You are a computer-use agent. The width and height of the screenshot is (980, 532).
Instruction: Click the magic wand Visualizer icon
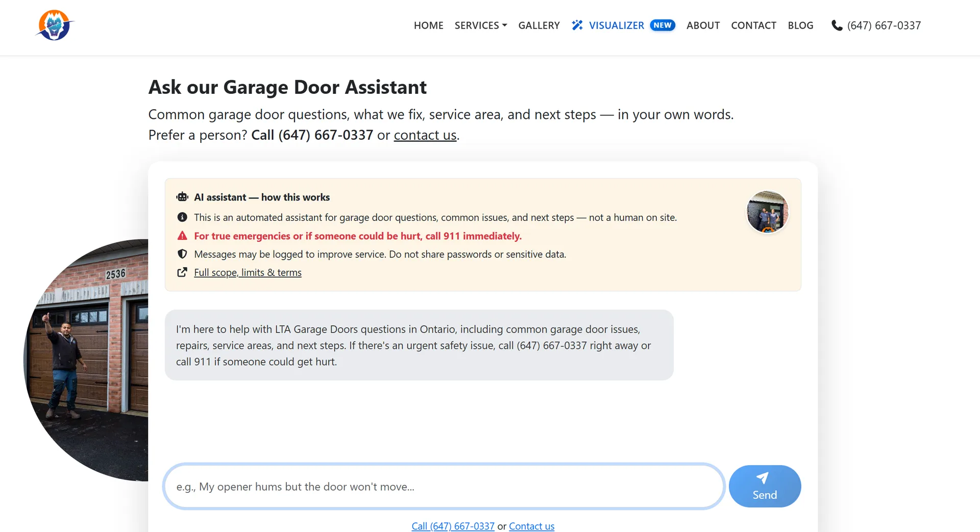577,25
